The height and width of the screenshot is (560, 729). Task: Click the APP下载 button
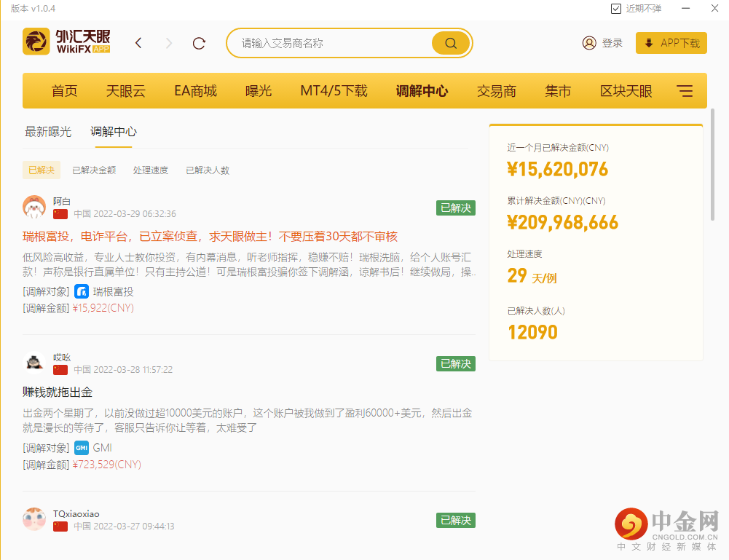(671, 42)
